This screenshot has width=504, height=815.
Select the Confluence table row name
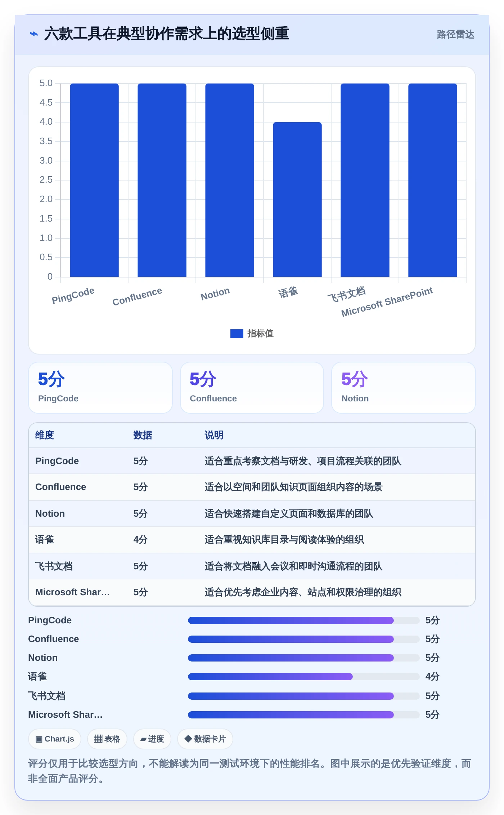point(60,487)
